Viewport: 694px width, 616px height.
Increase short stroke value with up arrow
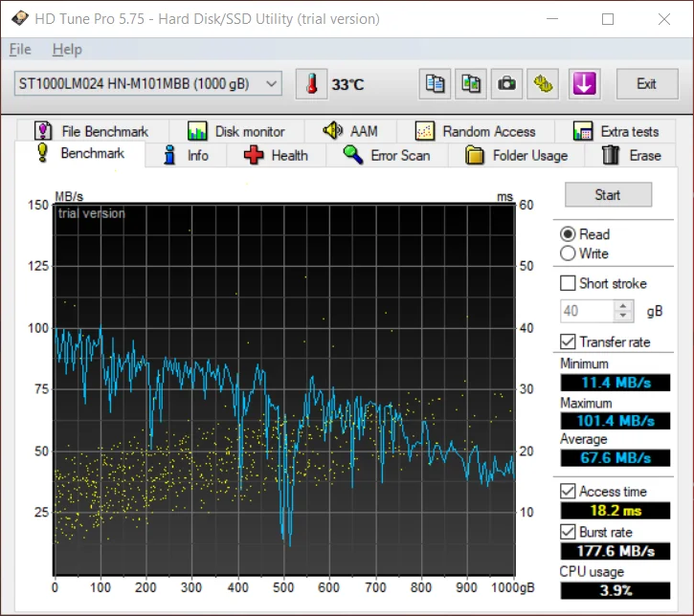624,306
